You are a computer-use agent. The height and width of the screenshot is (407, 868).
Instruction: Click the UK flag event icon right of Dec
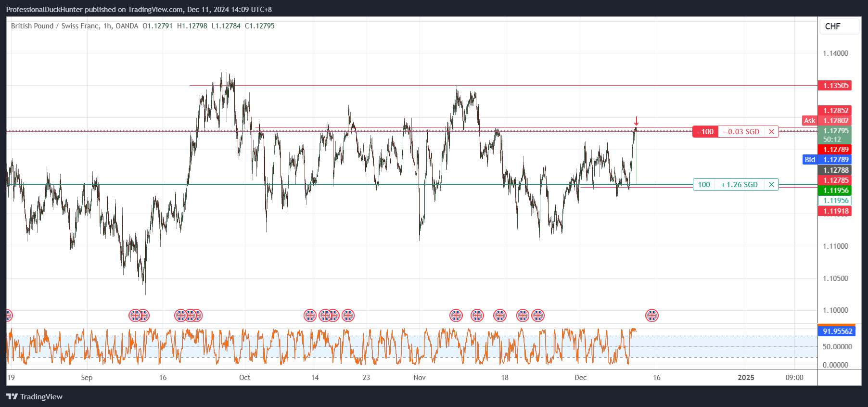pyautogui.click(x=651, y=316)
